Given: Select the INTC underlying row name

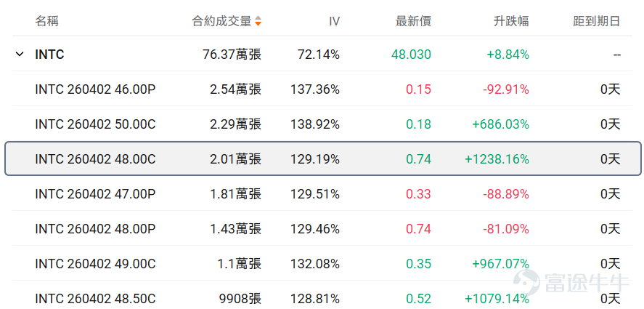Looking at the screenshot, I should coord(49,55).
